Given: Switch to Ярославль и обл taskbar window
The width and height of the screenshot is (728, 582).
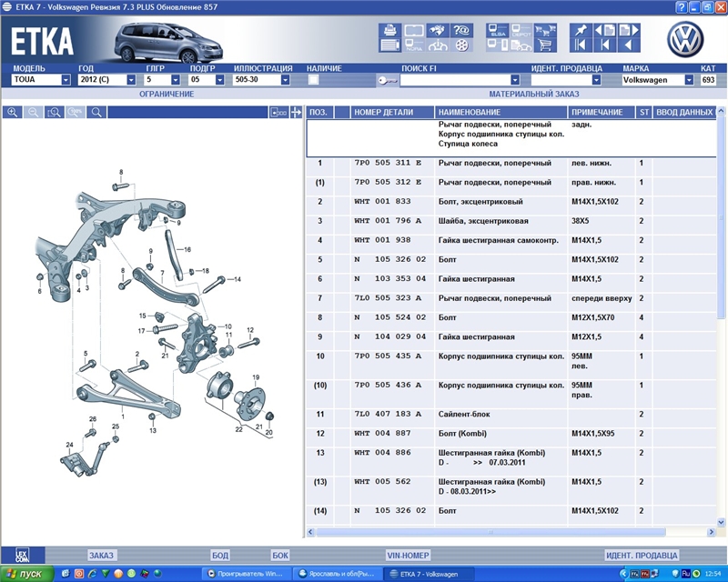Looking at the screenshot, I should point(338,574).
